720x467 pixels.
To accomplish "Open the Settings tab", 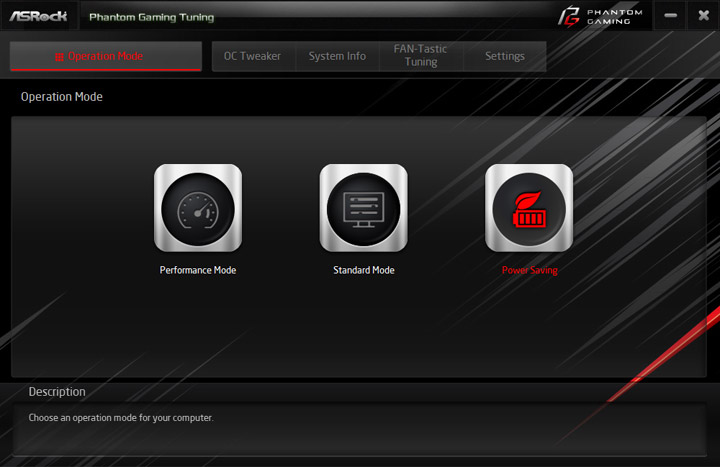I will pyautogui.click(x=505, y=56).
